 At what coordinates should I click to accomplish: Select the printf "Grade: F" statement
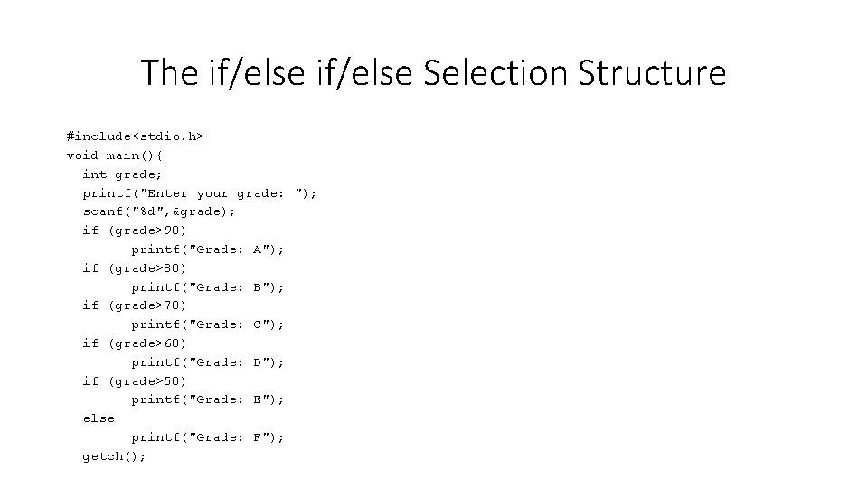point(207,436)
